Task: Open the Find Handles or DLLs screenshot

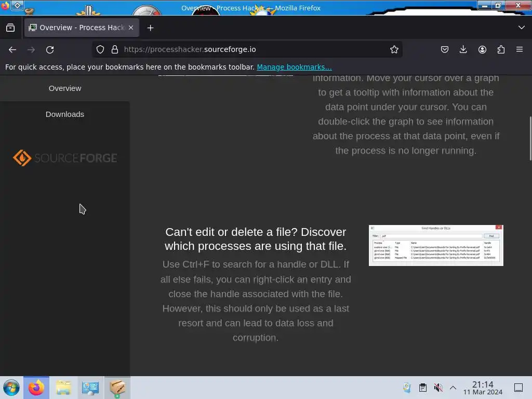Action: pyautogui.click(x=436, y=245)
